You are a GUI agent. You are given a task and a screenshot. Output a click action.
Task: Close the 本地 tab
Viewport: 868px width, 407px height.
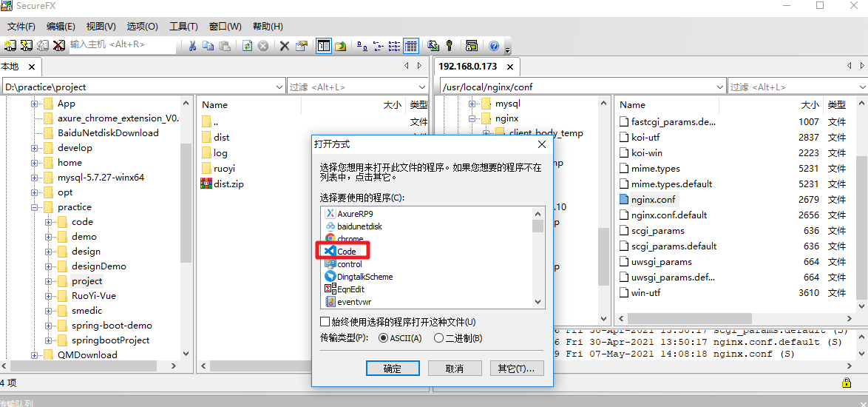[x=32, y=67]
